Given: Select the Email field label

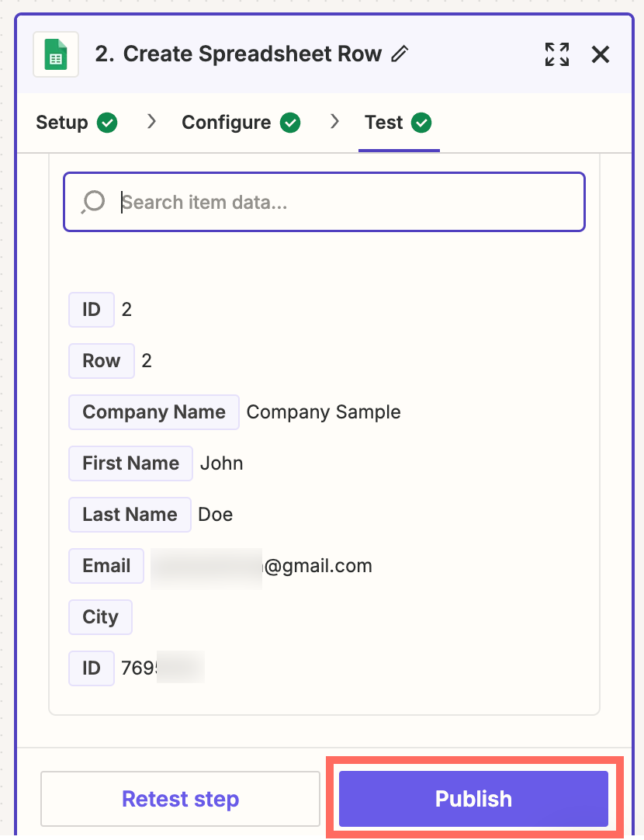Looking at the screenshot, I should click(x=106, y=566).
